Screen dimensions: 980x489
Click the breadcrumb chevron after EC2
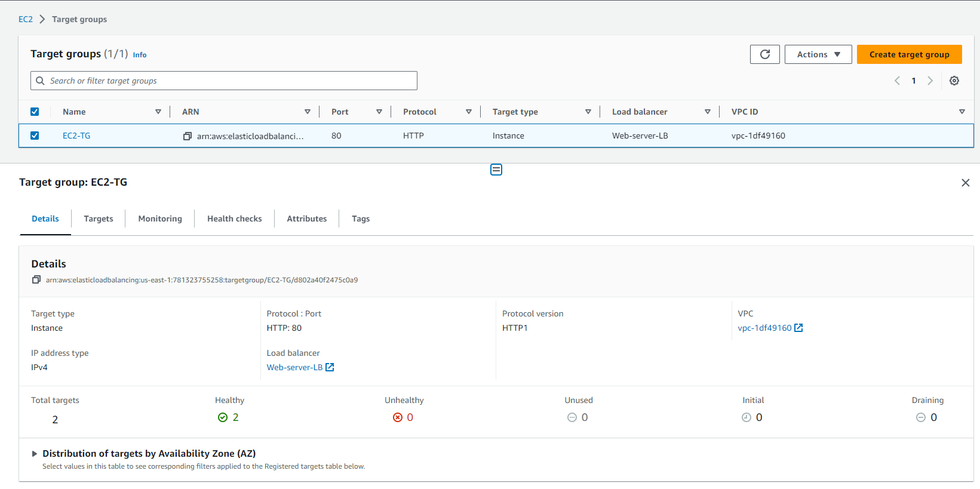coord(42,19)
